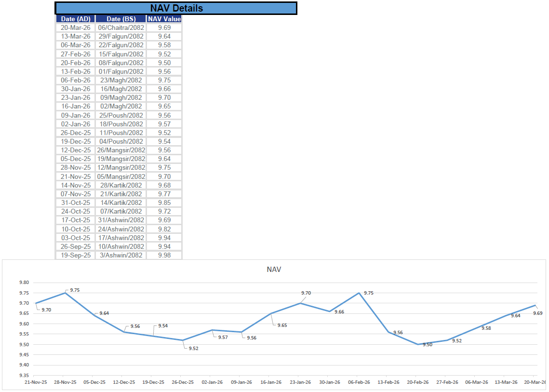Click the NAV chart title
This screenshot has width=549, height=392.
pos(274,270)
